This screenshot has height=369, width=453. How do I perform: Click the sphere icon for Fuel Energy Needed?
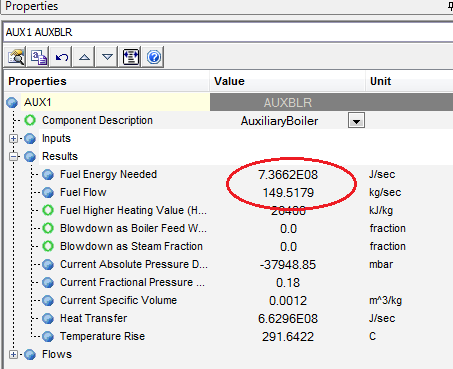point(48,174)
